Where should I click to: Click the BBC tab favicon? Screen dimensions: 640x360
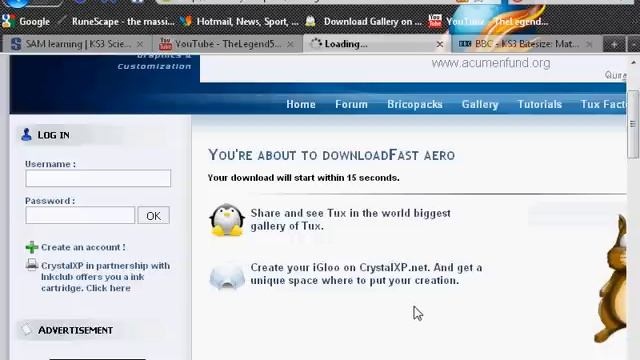(x=465, y=44)
